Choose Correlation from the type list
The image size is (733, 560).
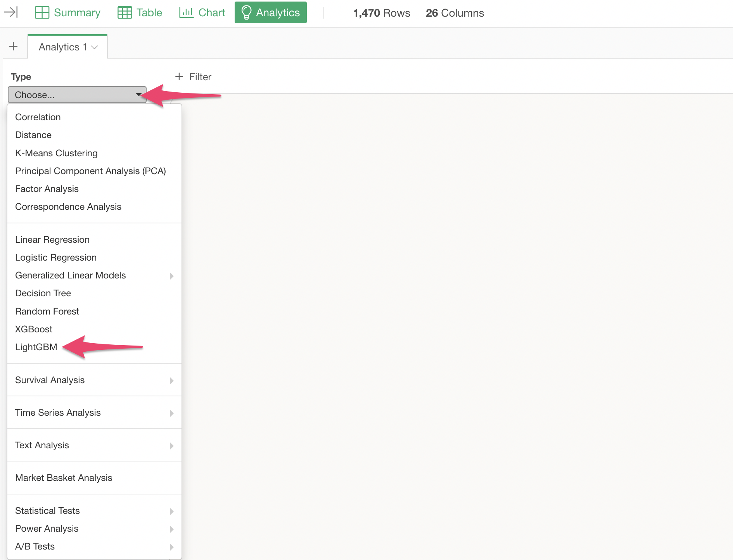38,117
